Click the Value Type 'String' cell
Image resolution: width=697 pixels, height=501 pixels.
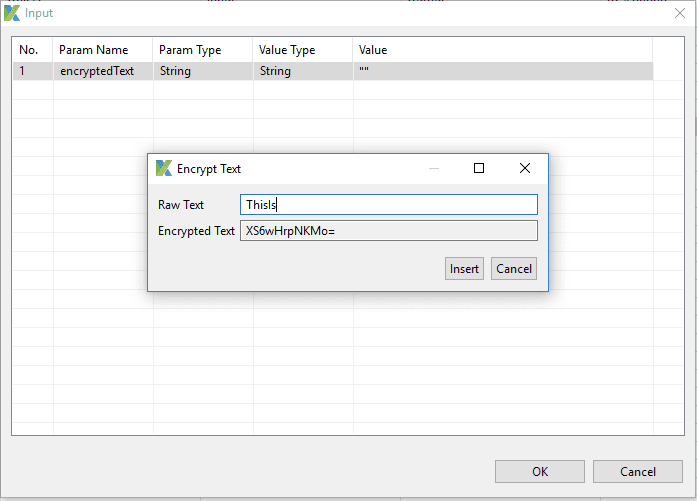[303, 71]
